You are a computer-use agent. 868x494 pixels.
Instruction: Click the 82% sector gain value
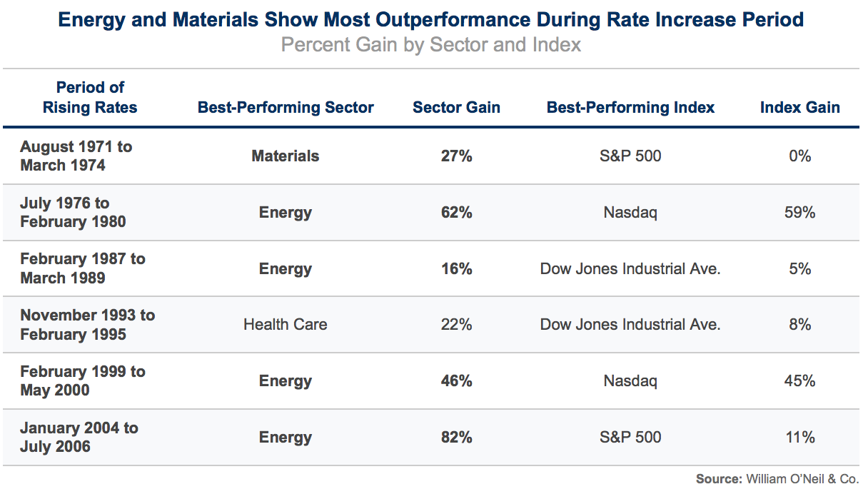(457, 437)
